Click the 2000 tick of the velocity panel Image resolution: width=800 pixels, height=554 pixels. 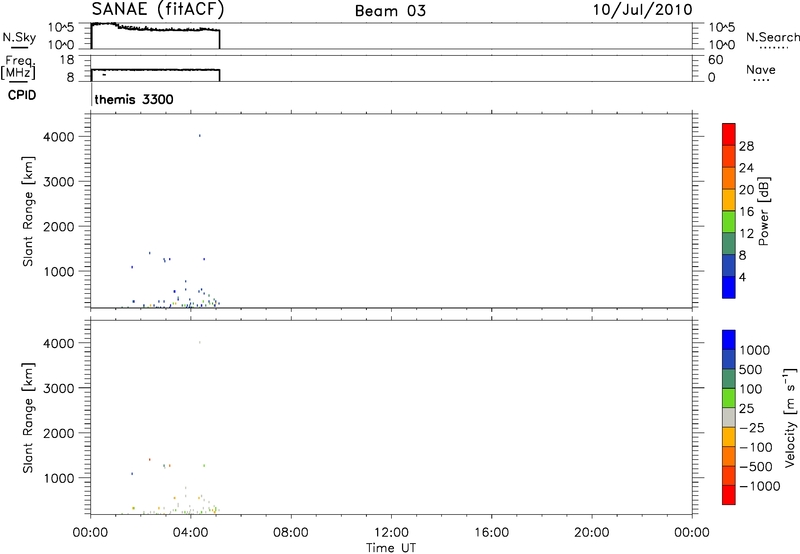[x=59, y=433]
